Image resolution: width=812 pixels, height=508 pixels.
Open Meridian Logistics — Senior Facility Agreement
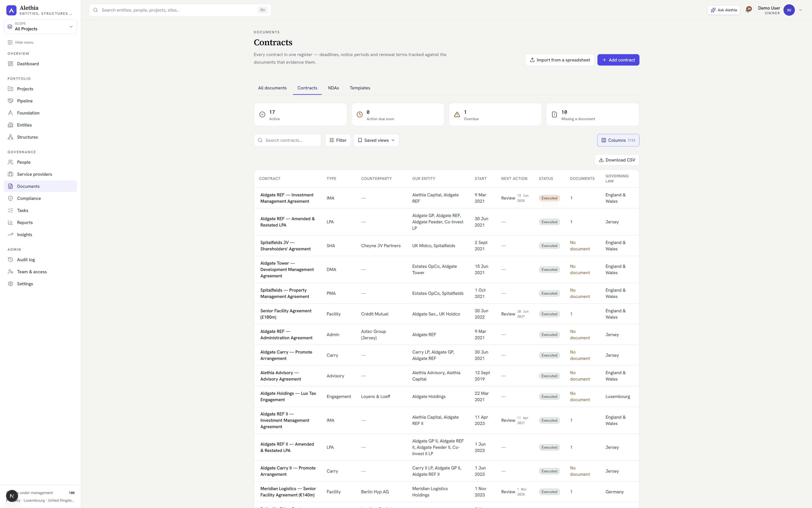[x=288, y=492]
